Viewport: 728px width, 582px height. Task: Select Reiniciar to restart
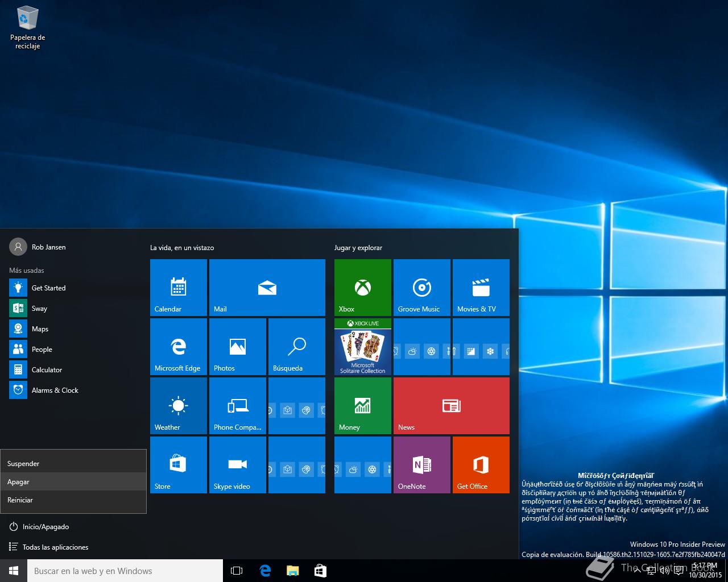[x=73, y=500]
